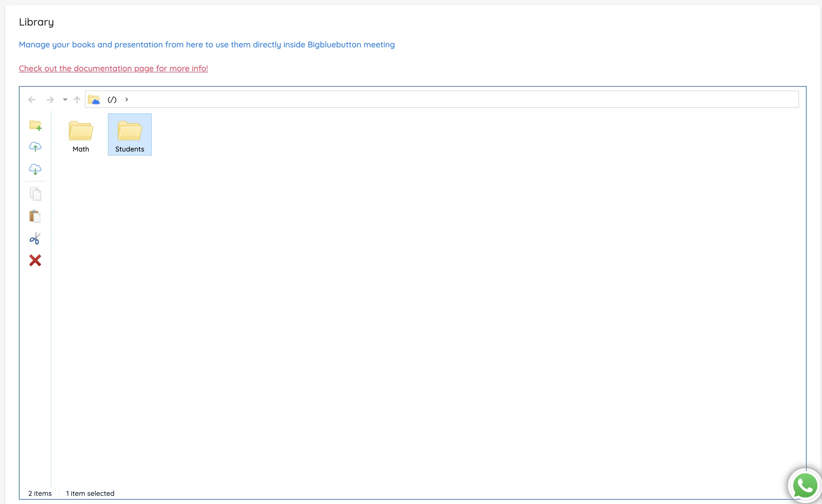This screenshot has width=822, height=504.
Task: Select the root path (/) breadcrumb
Action: 112,99
